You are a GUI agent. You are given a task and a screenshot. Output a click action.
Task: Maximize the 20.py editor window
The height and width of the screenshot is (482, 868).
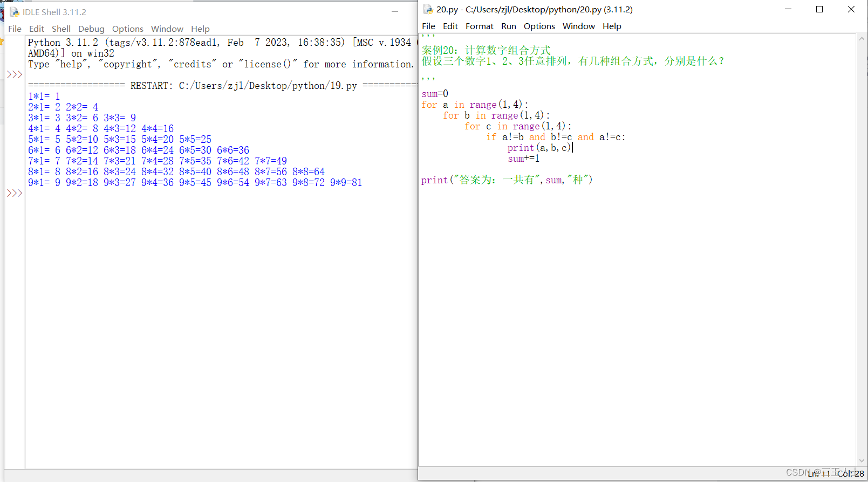click(x=819, y=9)
